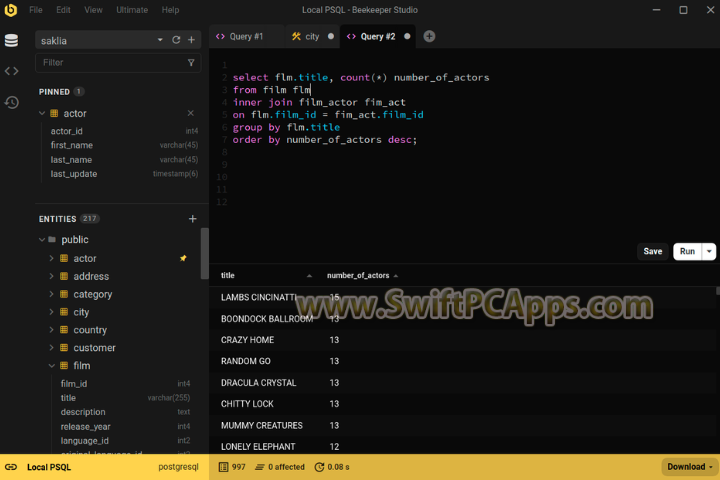Switch to Query #1 tab
The height and width of the screenshot is (480, 720).
pos(246,36)
